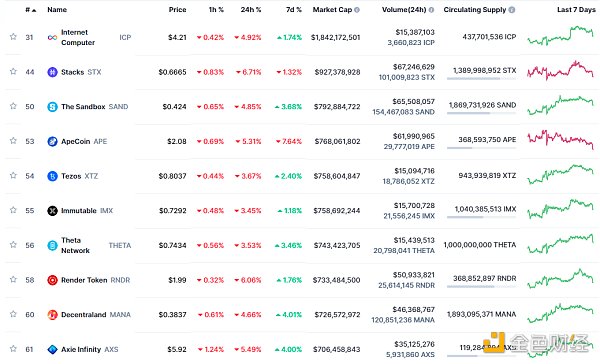Open the Render Token RNDR link
Screen dimensions: 600x364
point(96,280)
